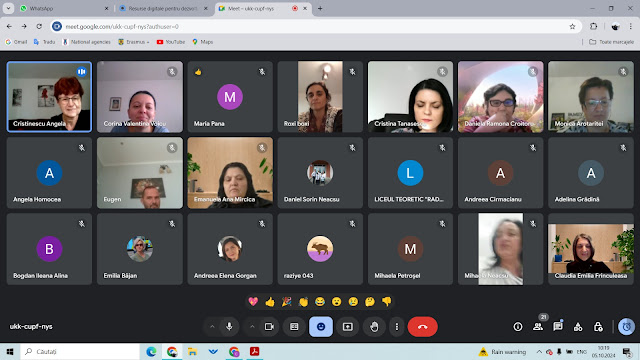Bookmark this page with the star icon
The width and height of the screenshot is (640, 360).
tap(572, 27)
